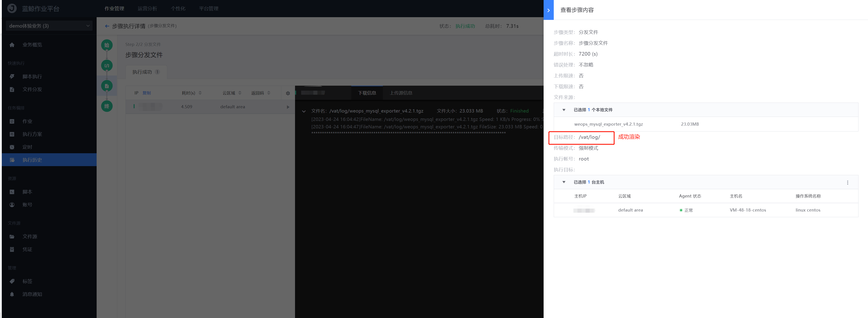
Task: Sort by 云区域 column
Action: tap(240, 93)
